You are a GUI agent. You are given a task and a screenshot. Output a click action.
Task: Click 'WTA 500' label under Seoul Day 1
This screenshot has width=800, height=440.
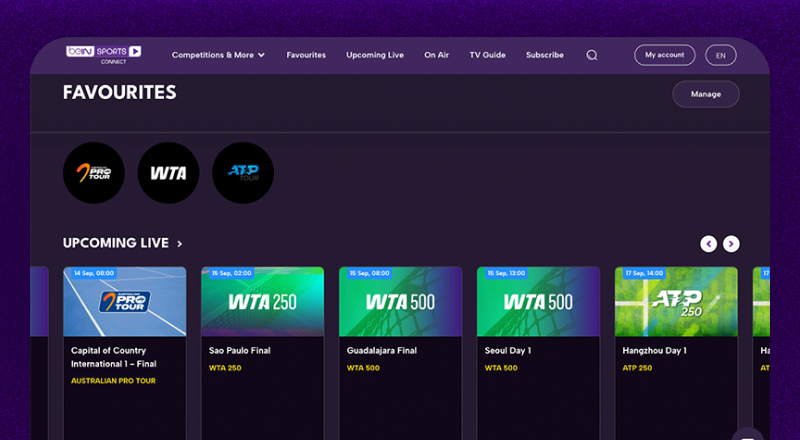[x=501, y=368]
